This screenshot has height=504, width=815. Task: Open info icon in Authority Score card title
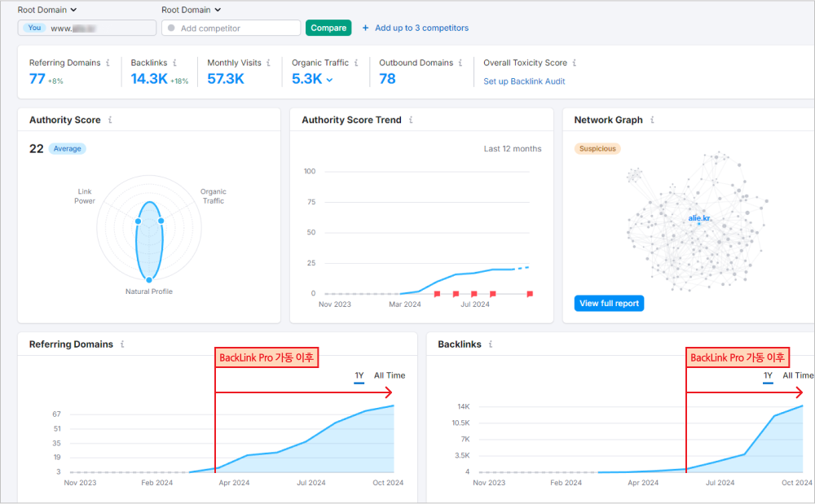pos(110,120)
